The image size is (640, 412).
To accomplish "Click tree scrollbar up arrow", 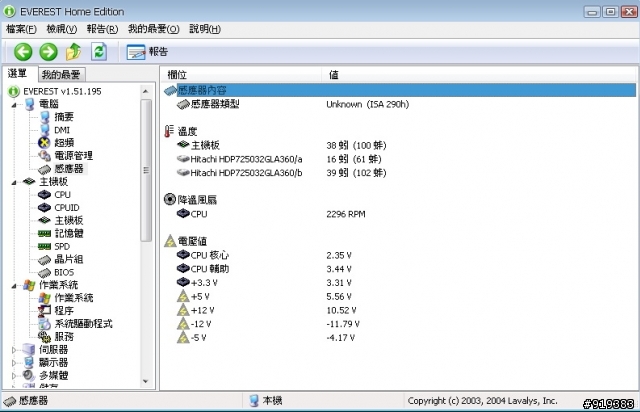I will tap(146, 91).
